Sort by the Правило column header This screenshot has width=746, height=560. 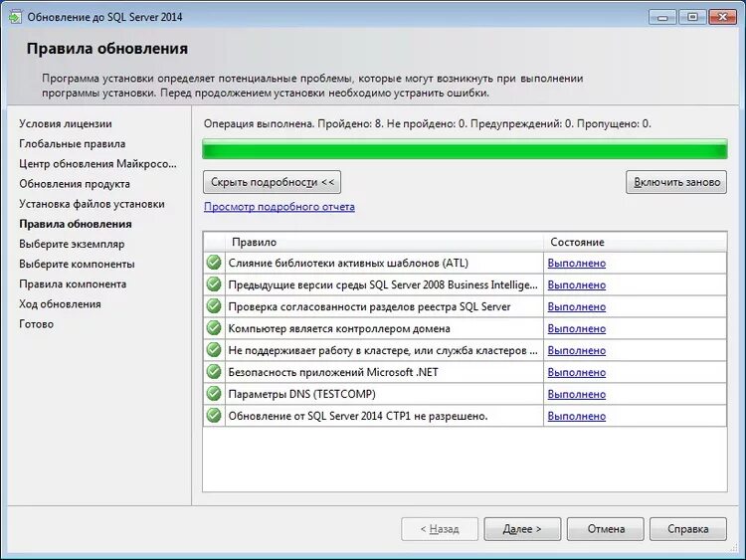(384, 242)
